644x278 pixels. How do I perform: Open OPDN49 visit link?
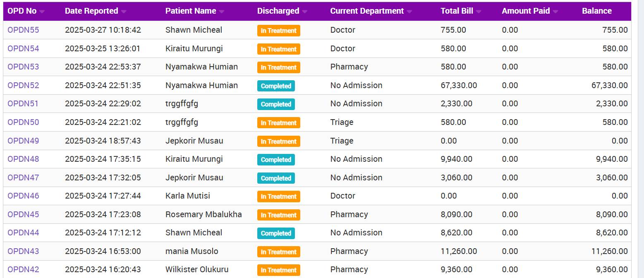pyautogui.click(x=23, y=141)
